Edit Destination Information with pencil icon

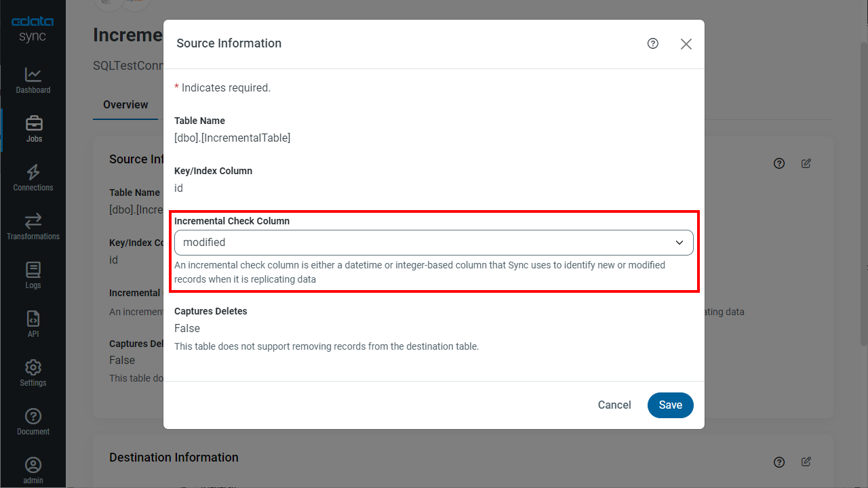pyautogui.click(x=806, y=462)
